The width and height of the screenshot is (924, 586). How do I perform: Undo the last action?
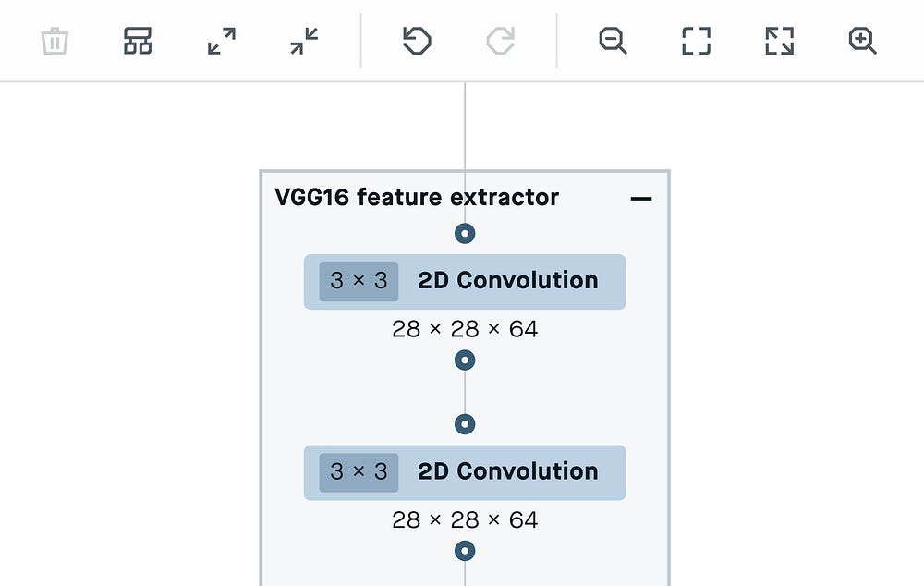point(418,41)
